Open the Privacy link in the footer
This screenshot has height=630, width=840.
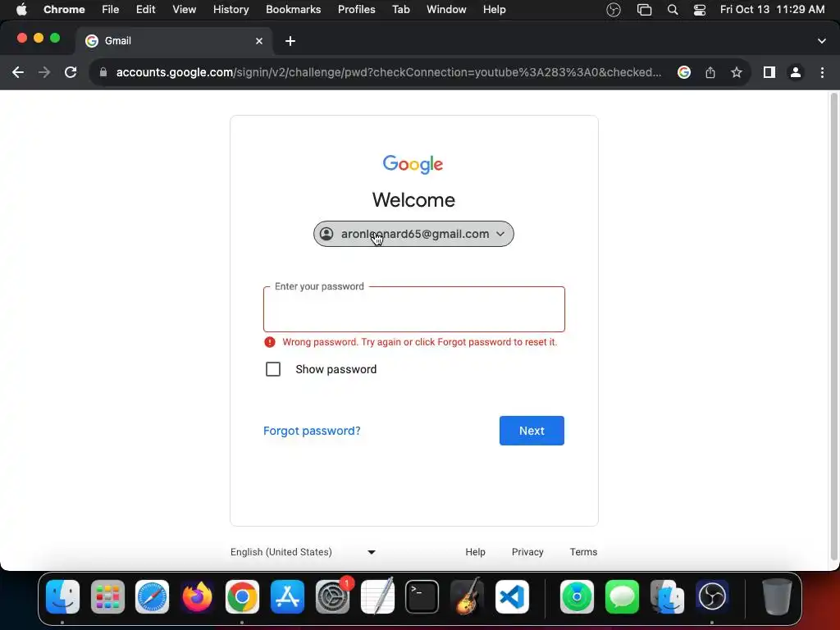click(x=527, y=552)
